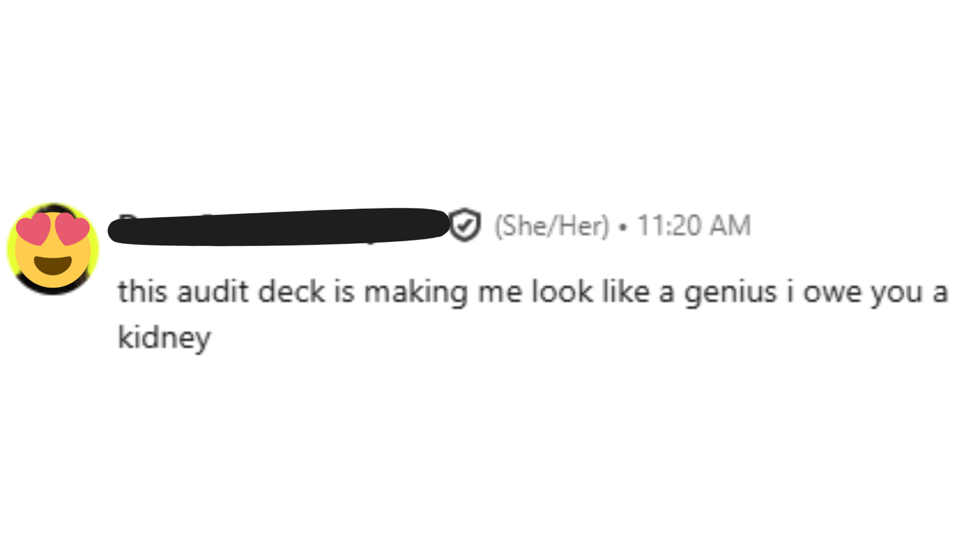Click "AM" in the timestamp
The image size is (980, 551).
click(730, 226)
